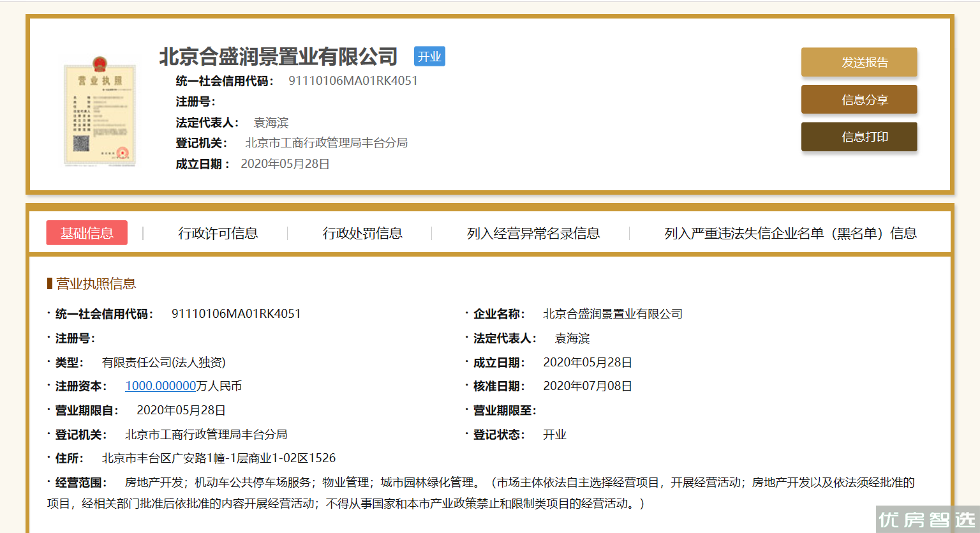Click header 北京市工商行政管理局丰台分局 text
The width and height of the screenshot is (980, 533).
(327, 142)
